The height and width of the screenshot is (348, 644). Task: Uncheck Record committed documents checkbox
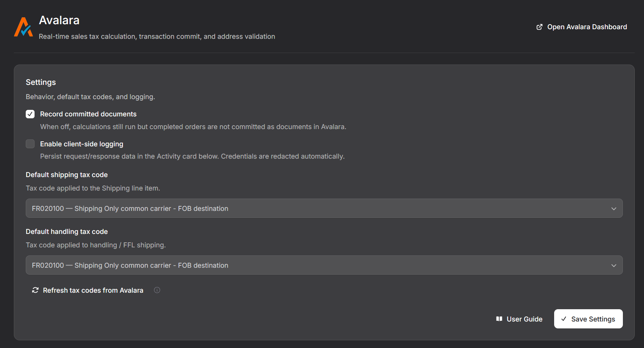pos(30,114)
